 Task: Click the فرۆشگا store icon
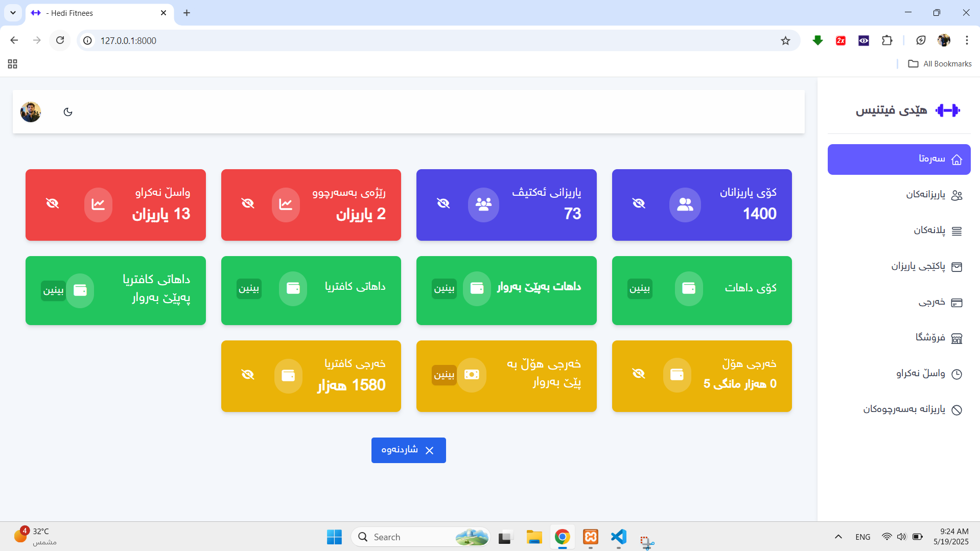coord(956,338)
